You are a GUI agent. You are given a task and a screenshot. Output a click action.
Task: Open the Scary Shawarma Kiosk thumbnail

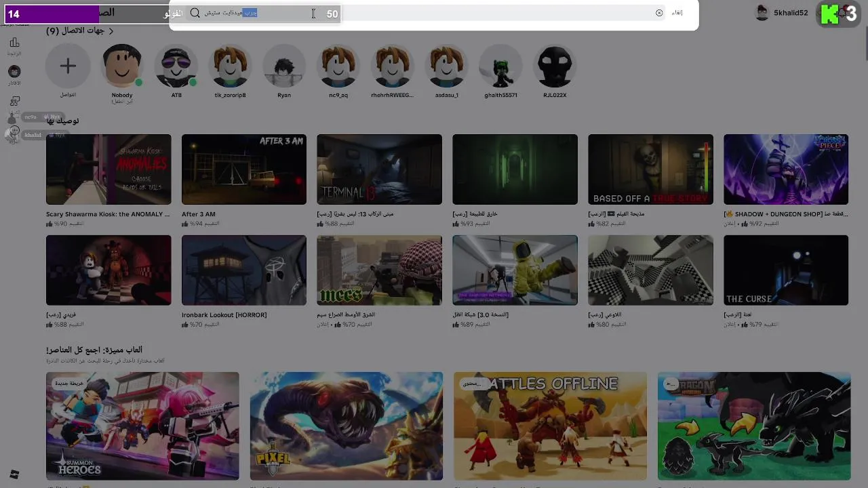(x=108, y=169)
